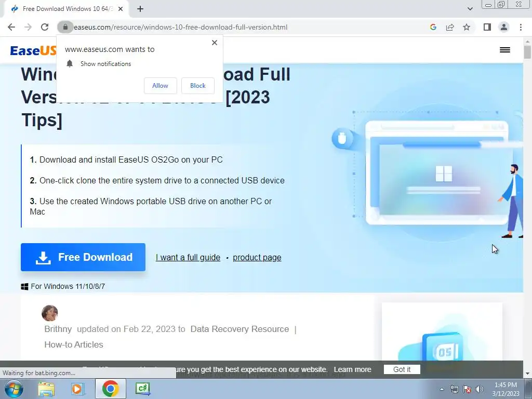Close the Free Download Windows 10 tab

121,9
